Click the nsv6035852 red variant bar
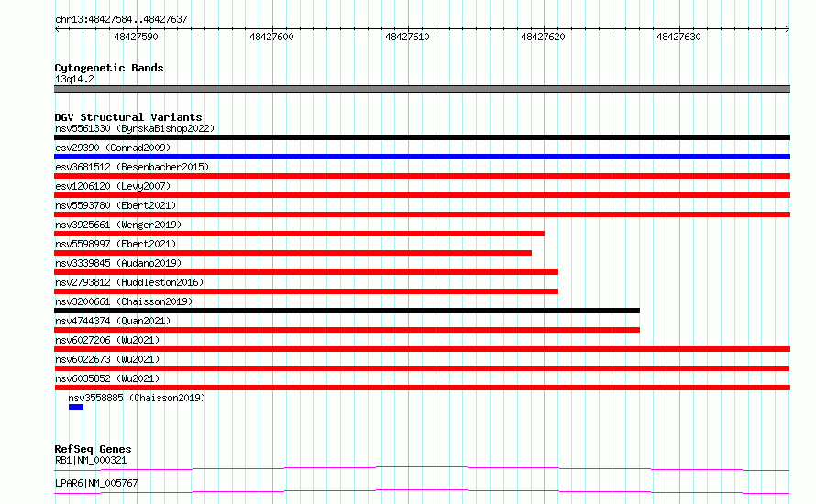 tap(422, 388)
